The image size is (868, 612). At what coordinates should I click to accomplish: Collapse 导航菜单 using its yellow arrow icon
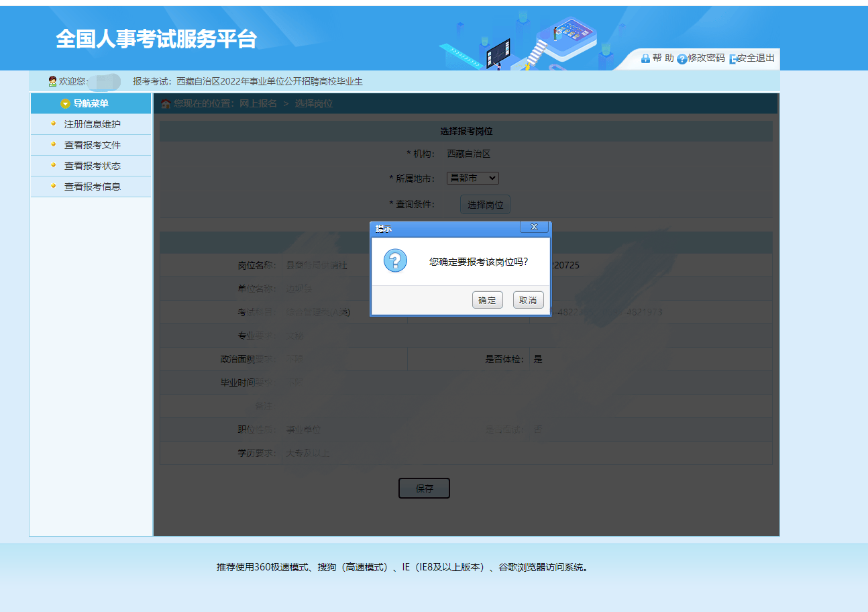pos(65,103)
